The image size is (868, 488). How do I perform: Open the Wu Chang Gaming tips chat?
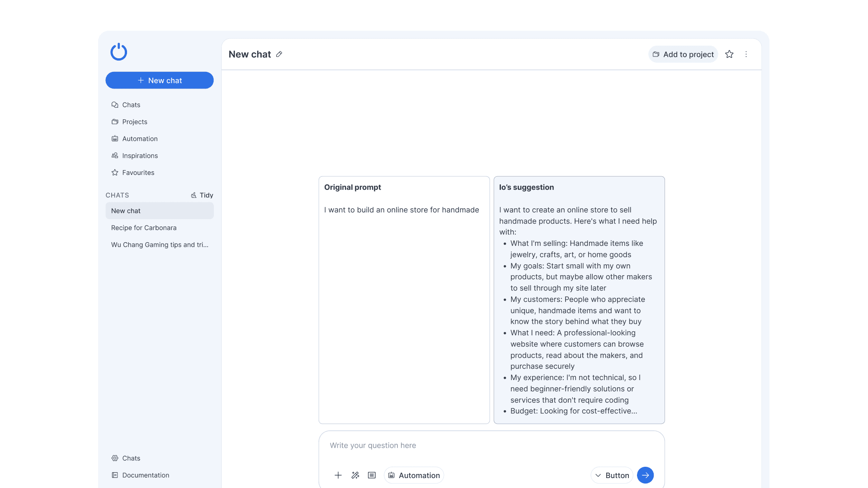(160, 245)
